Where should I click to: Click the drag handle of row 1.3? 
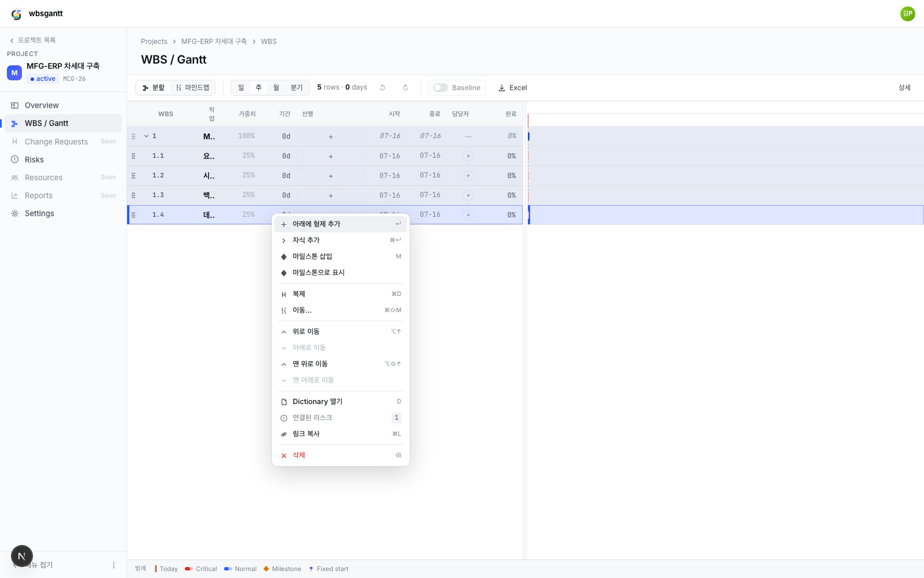point(133,195)
